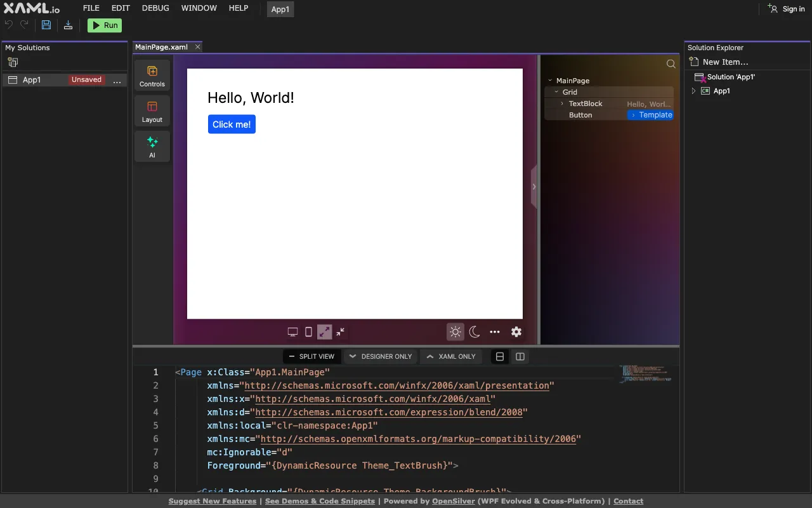Switch preview to desktop monitor size
This screenshot has width=812, height=508.
click(292, 332)
